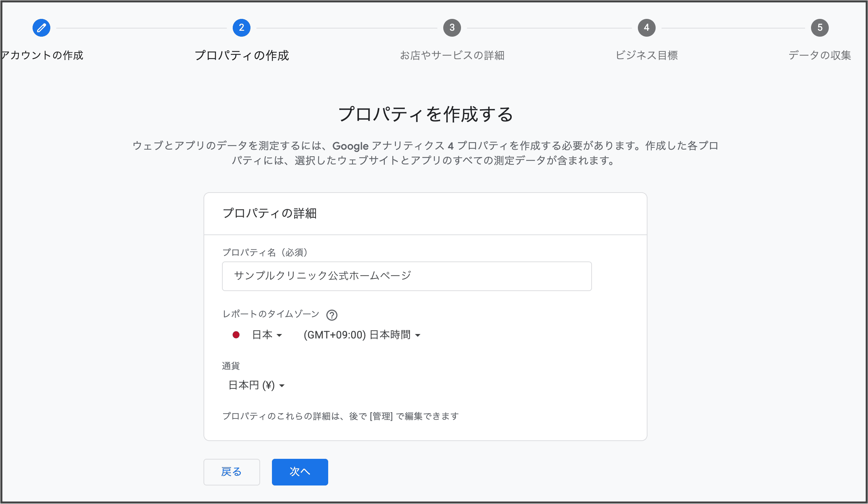This screenshot has width=868, height=504.
Task: Click the step 2 circle icon
Action: pyautogui.click(x=242, y=28)
